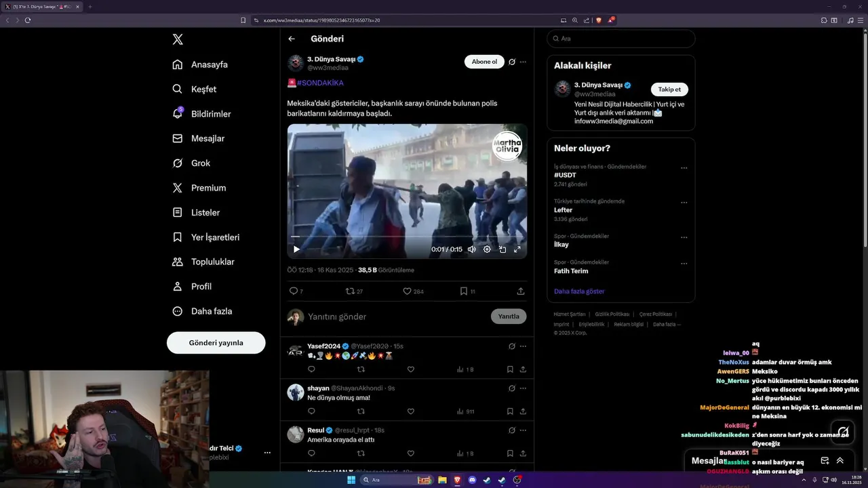Open the Windows Start menu
Viewport: 868px width, 488px height.
click(x=351, y=480)
